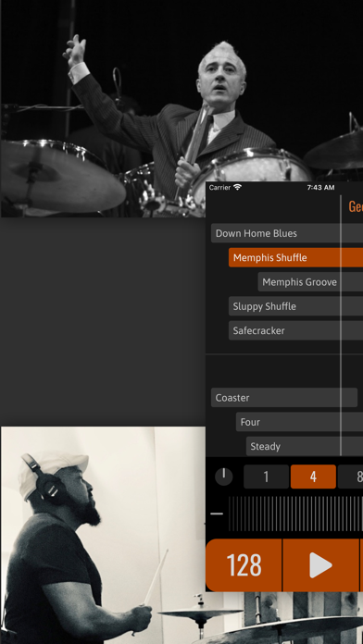This screenshot has width=363, height=644.
Task: Tap the Wi-Fi icon in status bar
Action: (x=238, y=187)
